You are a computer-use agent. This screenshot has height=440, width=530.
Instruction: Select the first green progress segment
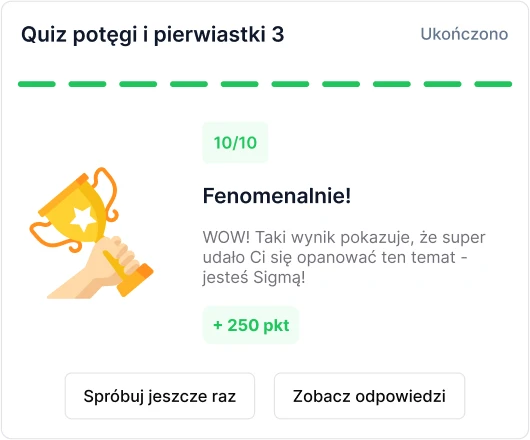[x=37, y=84]
